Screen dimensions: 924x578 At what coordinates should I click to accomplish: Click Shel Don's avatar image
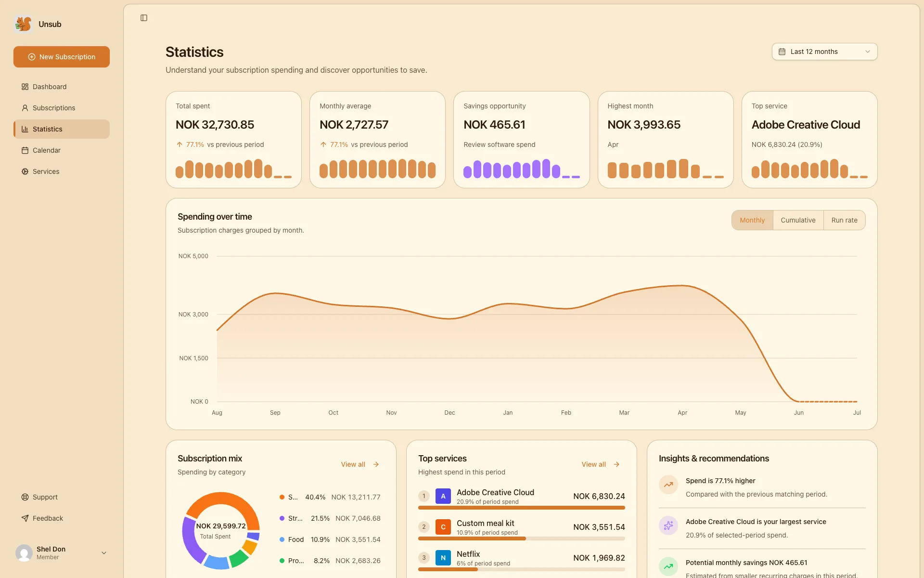(x=24, y=553)
